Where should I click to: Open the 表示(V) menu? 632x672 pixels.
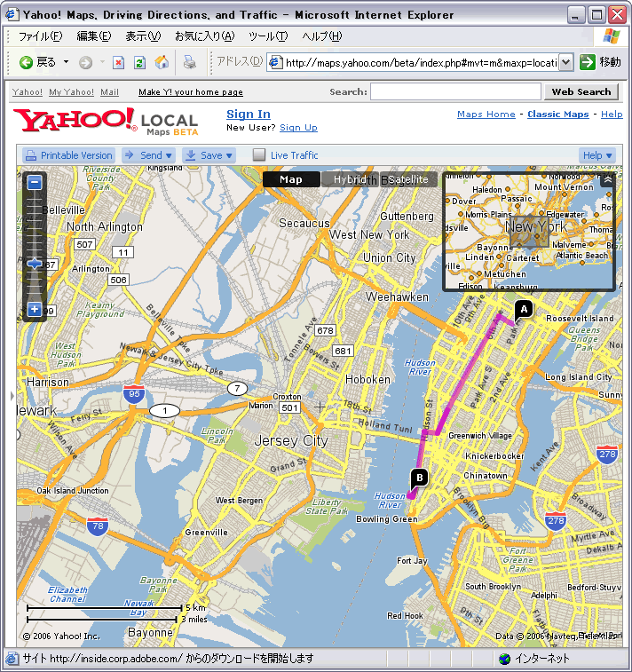[143, 36]
